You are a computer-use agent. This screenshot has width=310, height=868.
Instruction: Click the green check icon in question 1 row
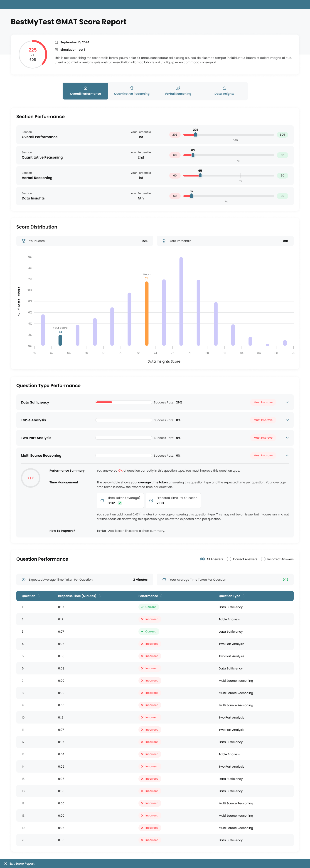[x=142, y=607]
